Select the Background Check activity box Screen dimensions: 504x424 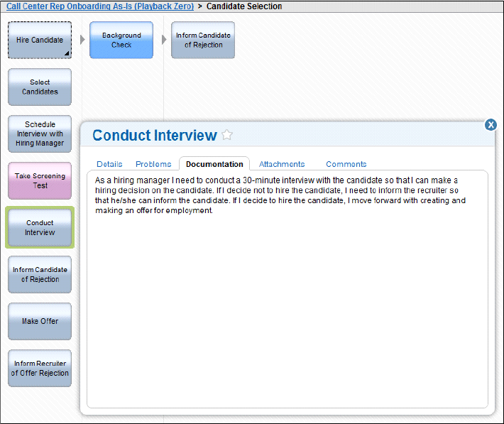[121, 40]
